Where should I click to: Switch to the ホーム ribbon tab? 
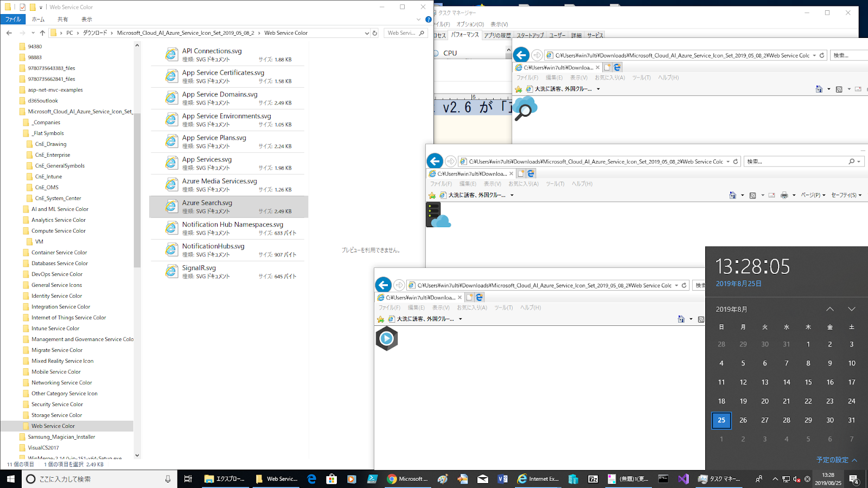(x=38, y=20)
